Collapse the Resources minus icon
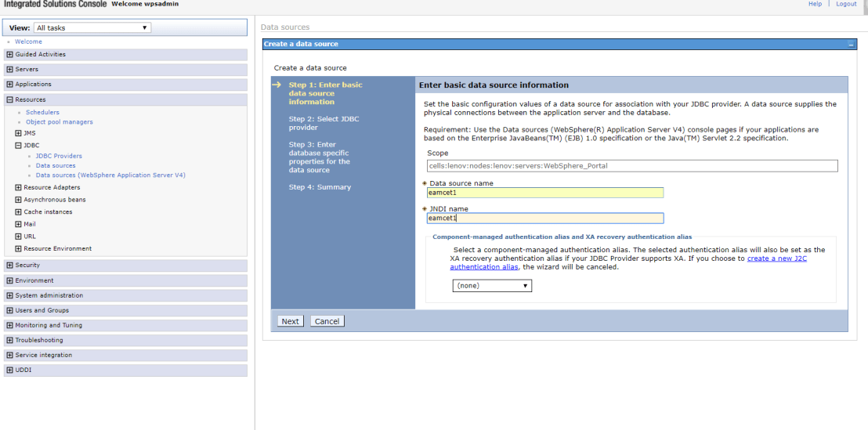Image resolution: width=868 pixels, height=430 pixels. (9, 100)
